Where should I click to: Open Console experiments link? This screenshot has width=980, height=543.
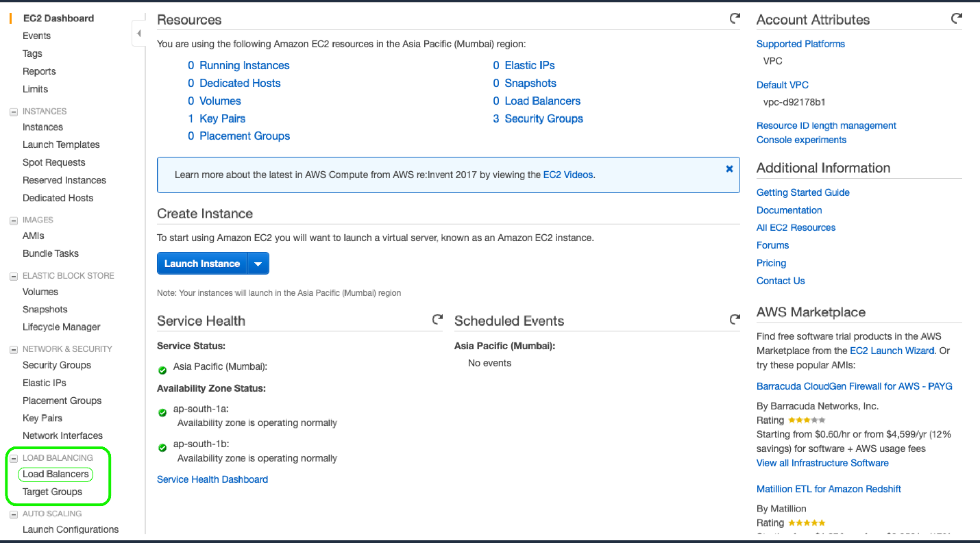coord(801,140)
